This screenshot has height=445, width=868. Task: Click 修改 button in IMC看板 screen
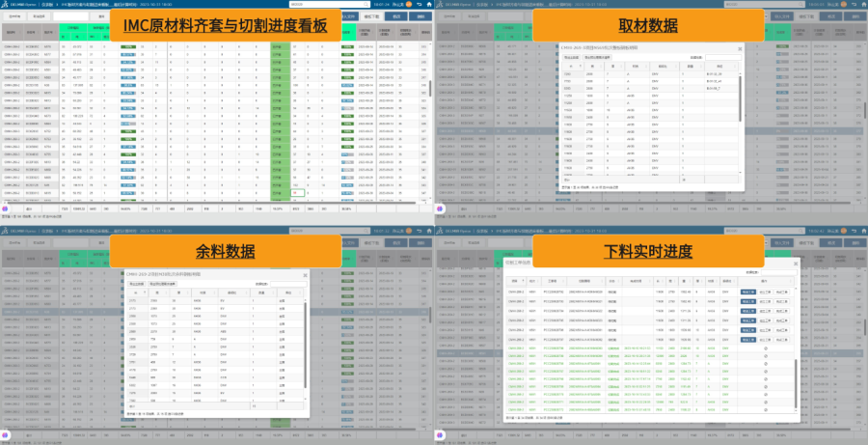point(395,16)
